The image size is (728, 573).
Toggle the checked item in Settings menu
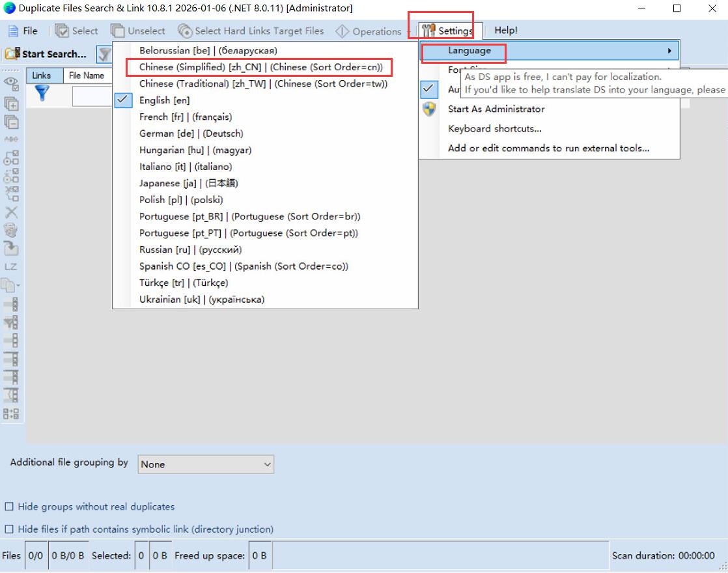429,89
